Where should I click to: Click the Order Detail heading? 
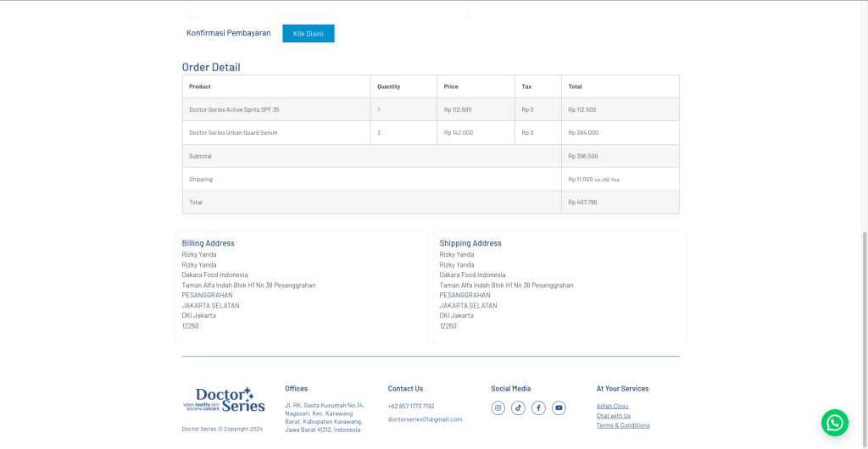click(x=211, y=68)
